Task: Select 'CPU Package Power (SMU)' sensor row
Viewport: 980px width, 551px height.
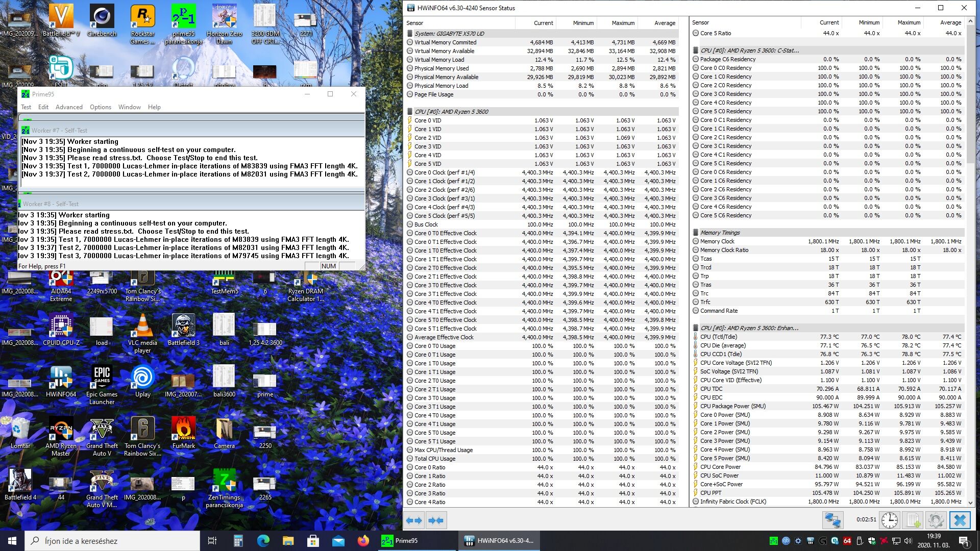Action: [x=828, y=406]
